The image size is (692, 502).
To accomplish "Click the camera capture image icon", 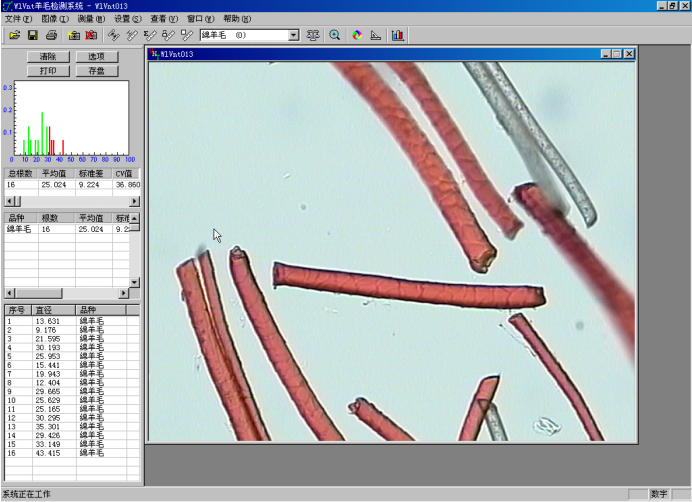I will point(74,35).
